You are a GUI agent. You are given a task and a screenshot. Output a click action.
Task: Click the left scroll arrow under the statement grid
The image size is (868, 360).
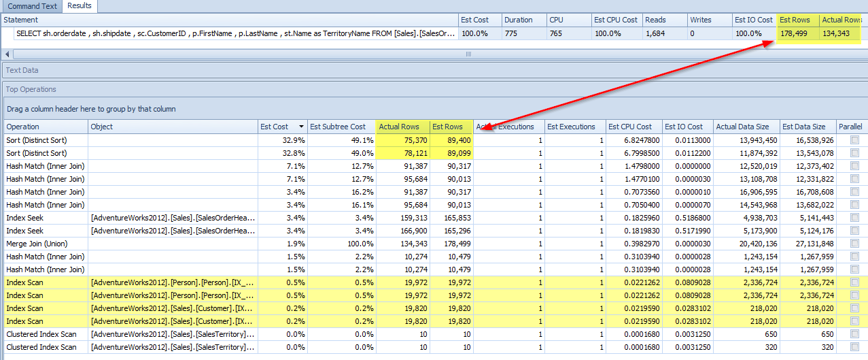[6, 54]
